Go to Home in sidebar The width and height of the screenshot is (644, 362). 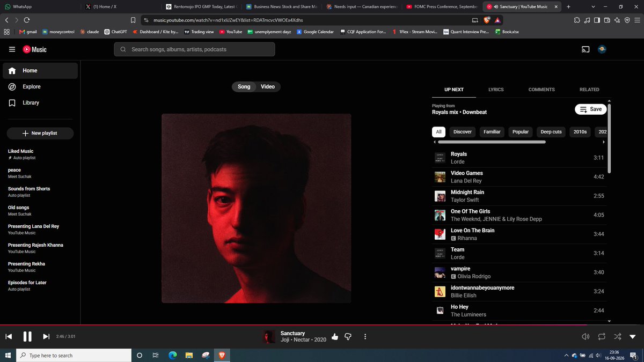tap(40, 71)
